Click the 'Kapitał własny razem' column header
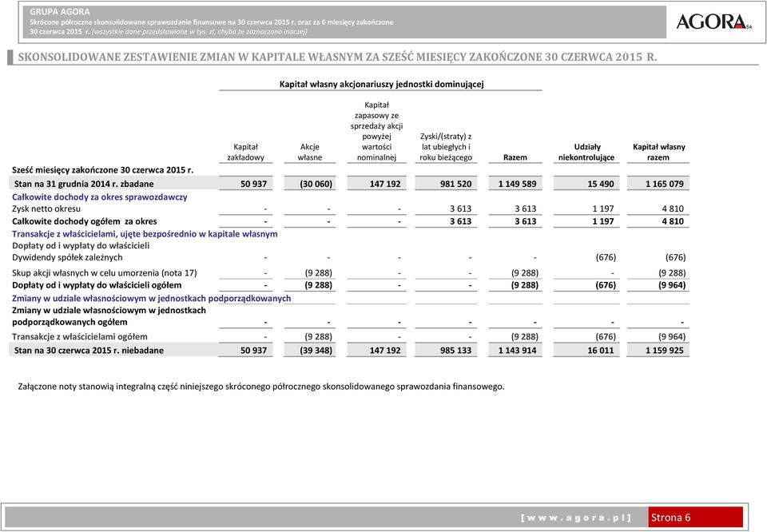 (x=659, y=152)
